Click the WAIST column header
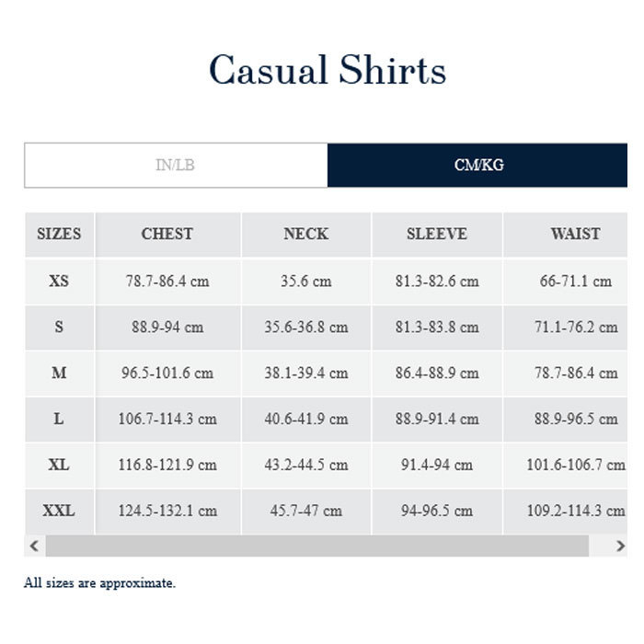Screen dimensions: 644x644 click(575, 235)
